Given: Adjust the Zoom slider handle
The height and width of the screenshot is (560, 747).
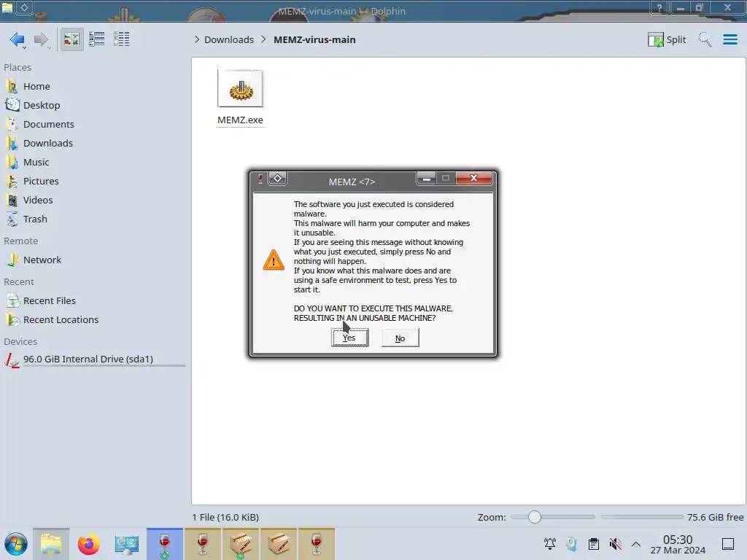Looking at the screenshot, I should [535, 517].
